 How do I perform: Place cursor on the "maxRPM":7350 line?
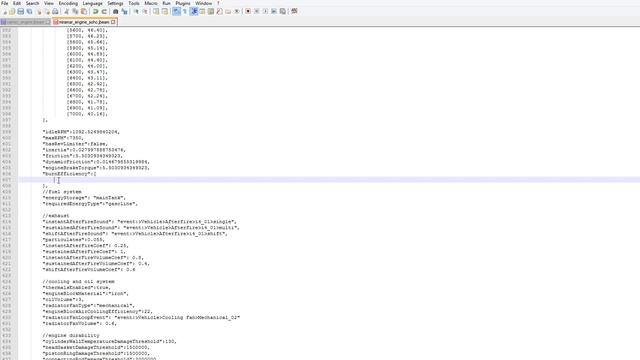63,138
